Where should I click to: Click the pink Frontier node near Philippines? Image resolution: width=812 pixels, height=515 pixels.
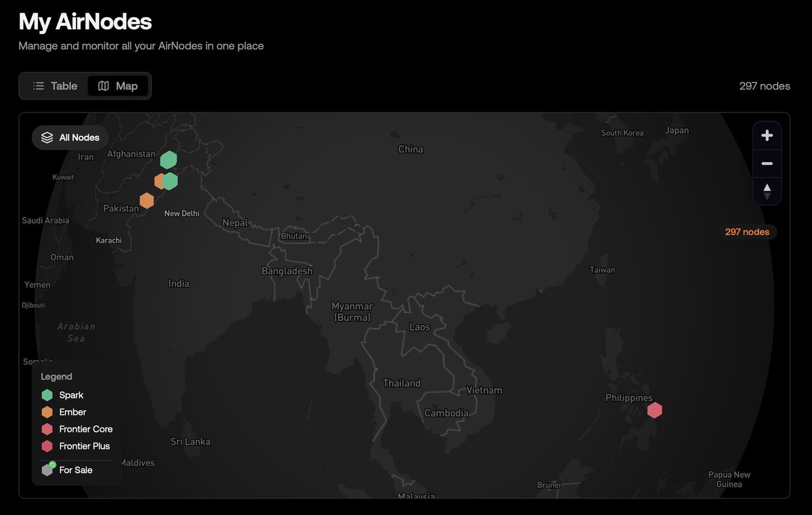pyautogui.click(x=655, y=411)
